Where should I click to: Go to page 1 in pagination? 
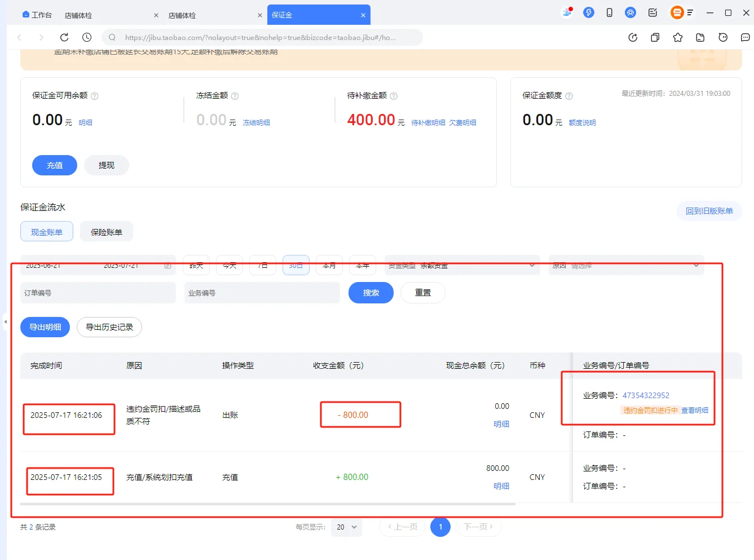click(x=440, y=527)
